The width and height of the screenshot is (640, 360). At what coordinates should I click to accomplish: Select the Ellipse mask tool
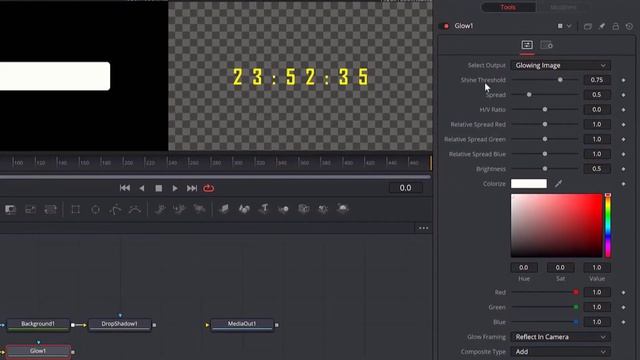coord(96,209)
